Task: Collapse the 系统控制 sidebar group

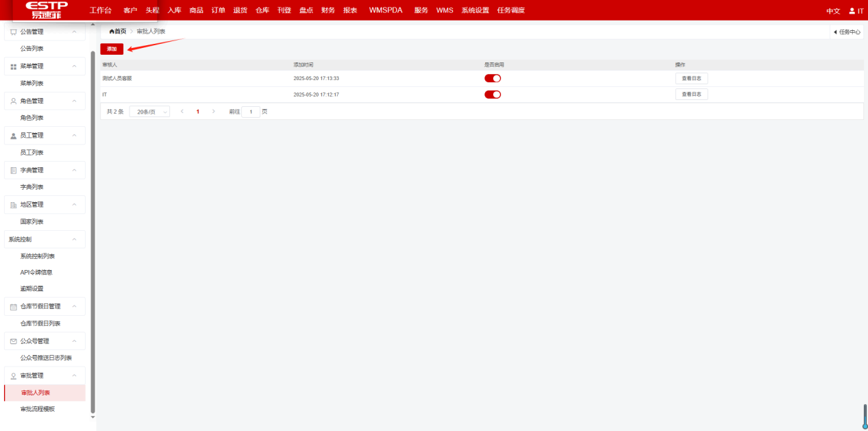Action: point(74,239)
